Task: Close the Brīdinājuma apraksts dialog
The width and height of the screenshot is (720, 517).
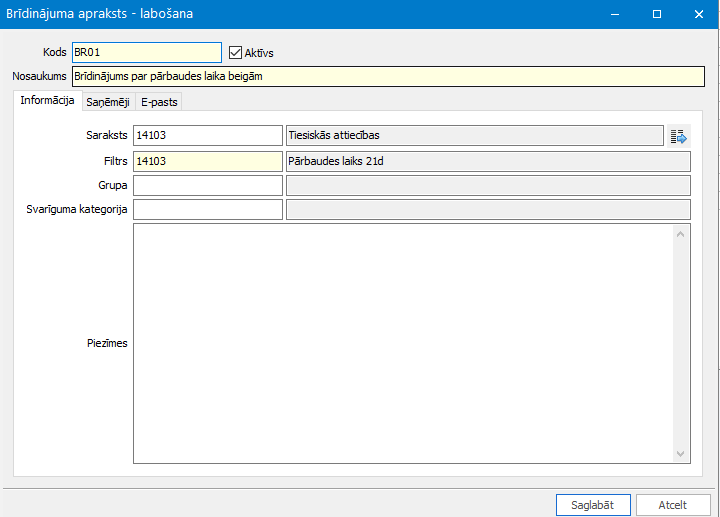Action: coord(699,14)
